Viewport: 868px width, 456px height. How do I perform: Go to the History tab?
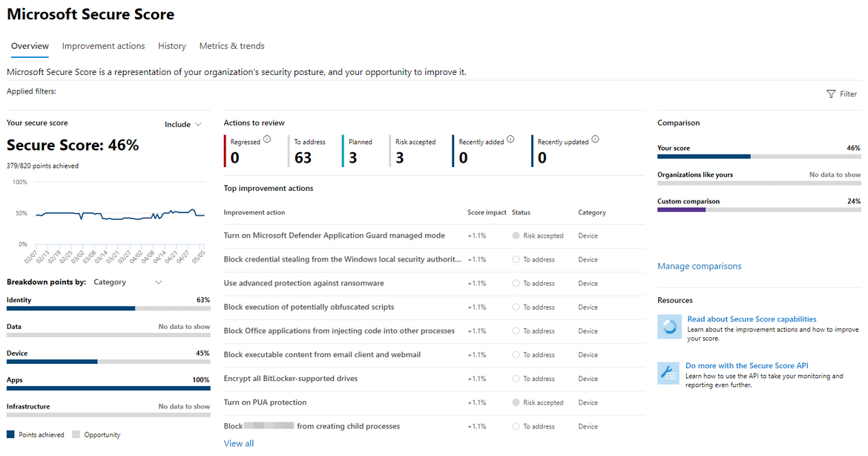pyautogui.click(x=172, y=46)
